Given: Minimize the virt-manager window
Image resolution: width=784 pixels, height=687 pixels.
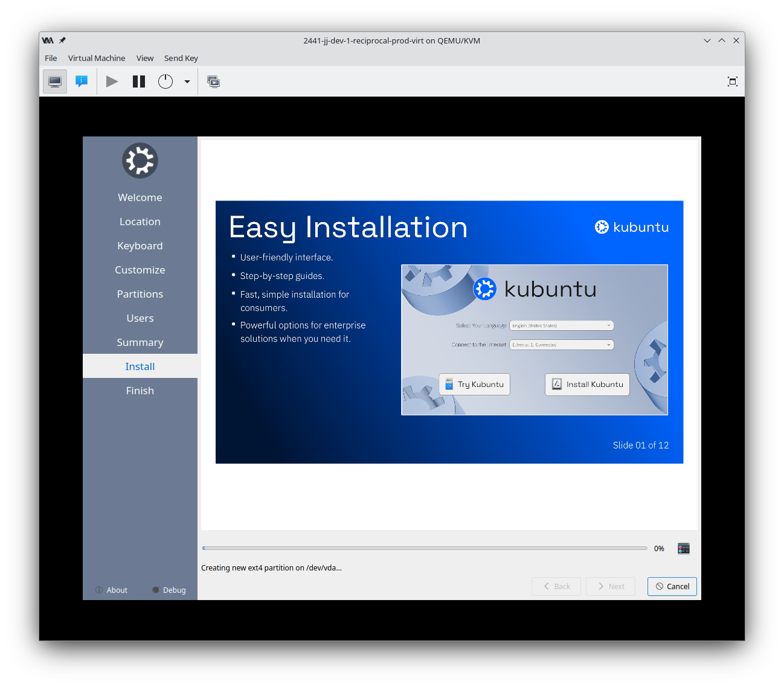Looking at the screenshot, I should coord(707,40).
